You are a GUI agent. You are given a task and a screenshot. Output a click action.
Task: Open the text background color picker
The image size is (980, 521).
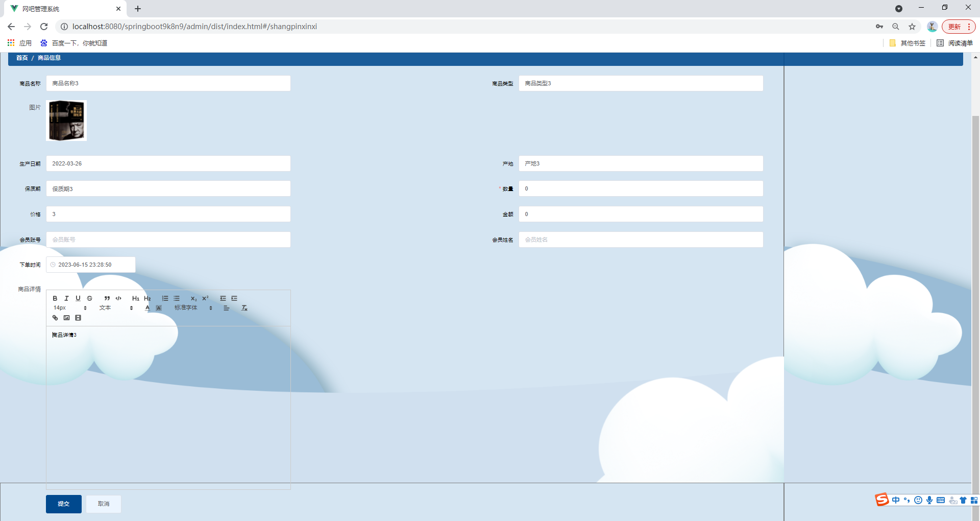pos(159,308)
